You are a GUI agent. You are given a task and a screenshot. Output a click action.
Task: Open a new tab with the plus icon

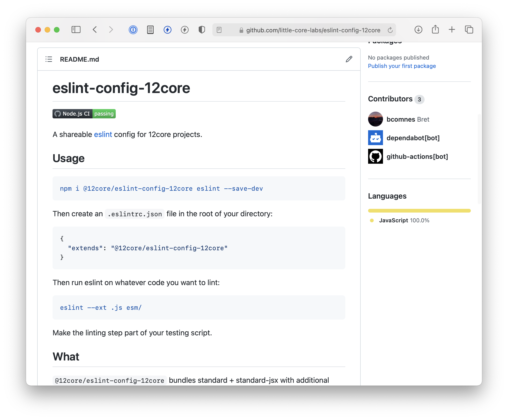click(452, 30)
